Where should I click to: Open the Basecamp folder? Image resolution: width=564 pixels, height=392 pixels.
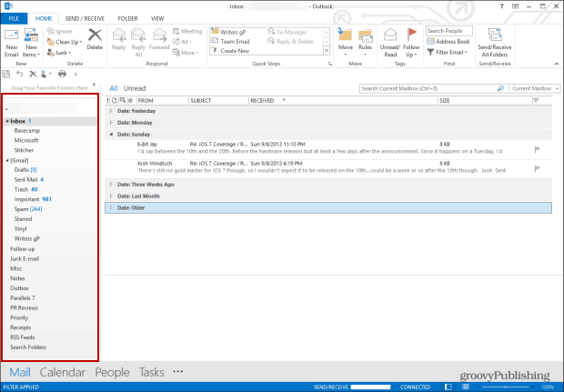click(27, 131)
